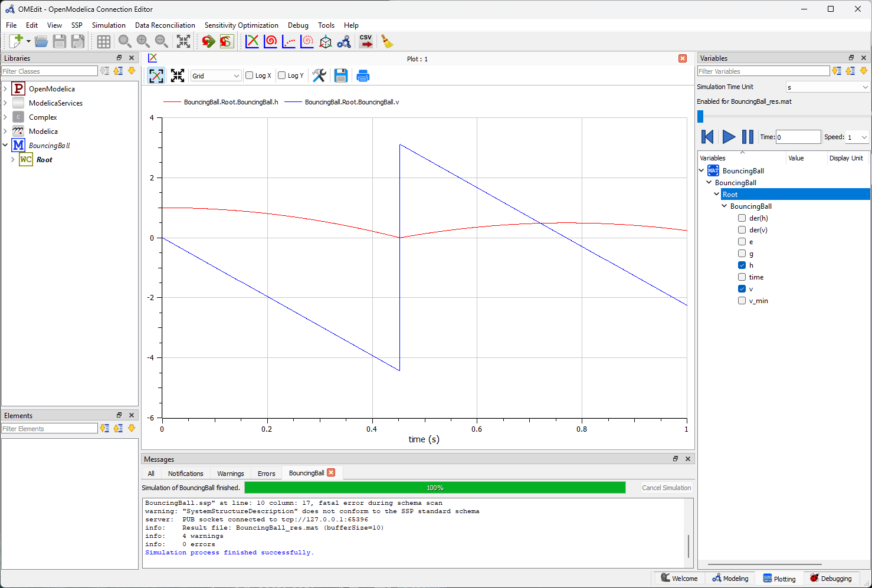Simulate the model with the green simulate arrow

207,41
